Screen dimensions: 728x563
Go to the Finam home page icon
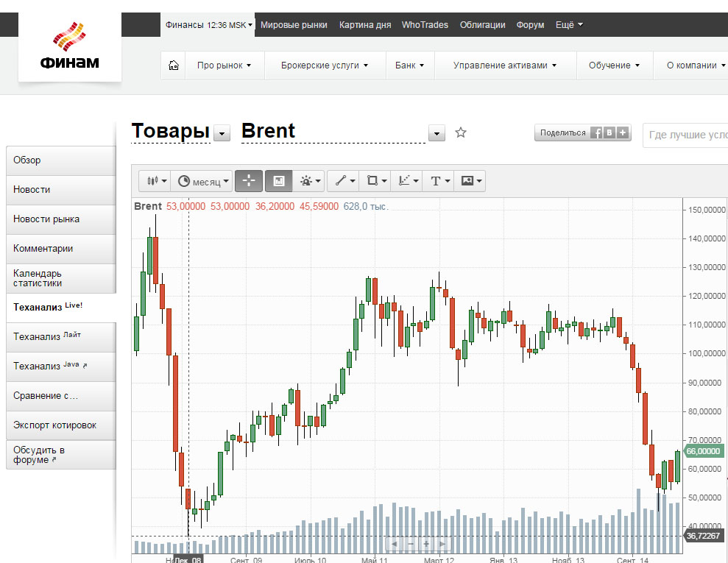pos(173,65)
